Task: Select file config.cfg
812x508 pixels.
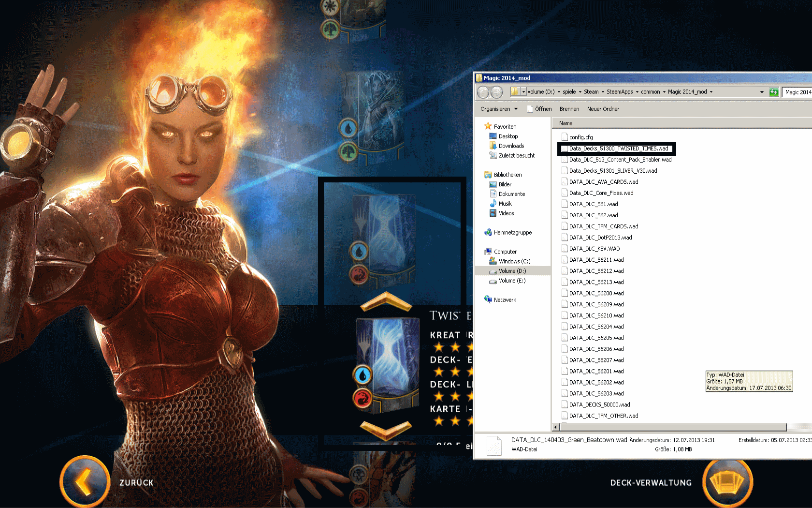Action: [x=577, y=137]
